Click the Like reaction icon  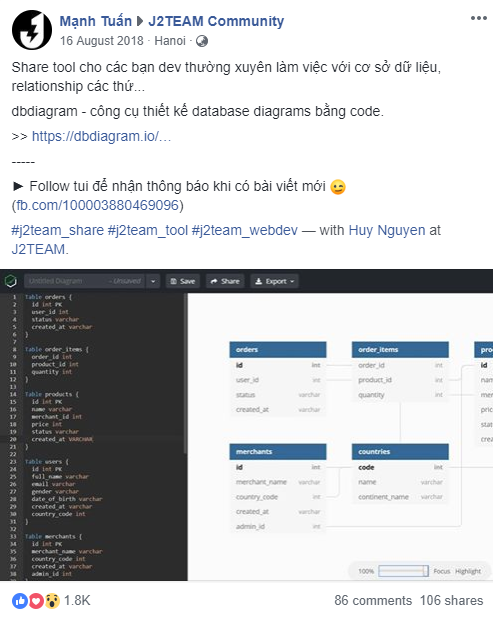coord(19,601)
